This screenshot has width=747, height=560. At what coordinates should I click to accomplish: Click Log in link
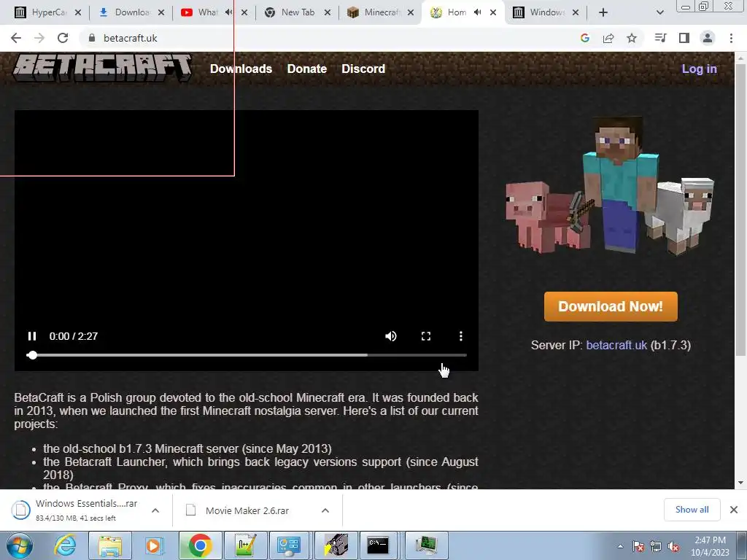coord(700,69)
